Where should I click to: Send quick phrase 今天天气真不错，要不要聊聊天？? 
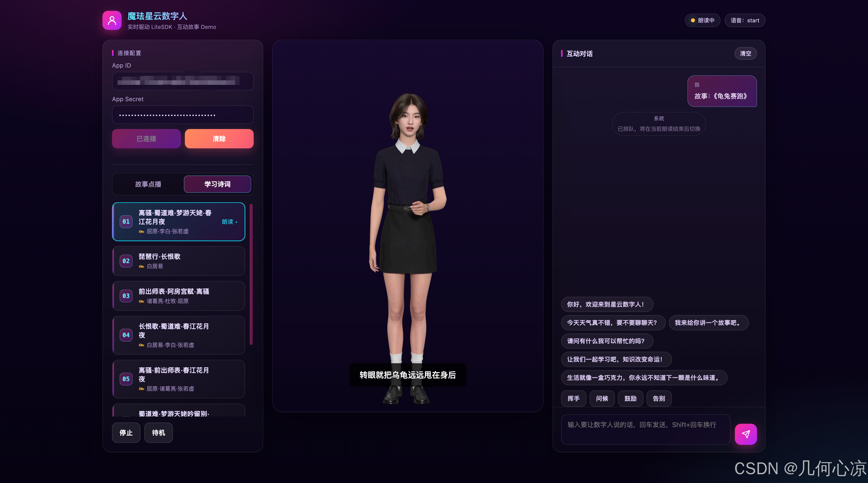coord(613,323)
